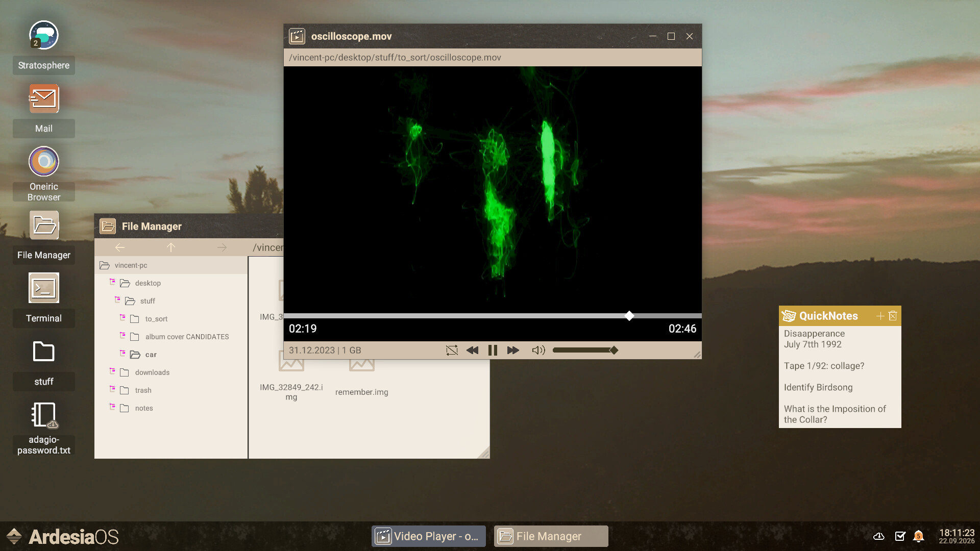Rewind the video
This screenshot has height=551, width=980.
click(x=472, y=350)
